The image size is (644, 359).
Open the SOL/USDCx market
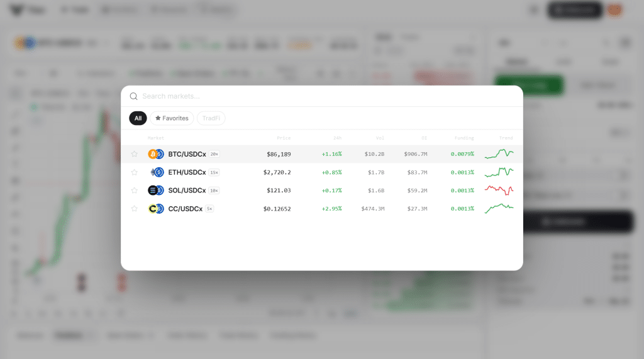(x=321, y=190)
